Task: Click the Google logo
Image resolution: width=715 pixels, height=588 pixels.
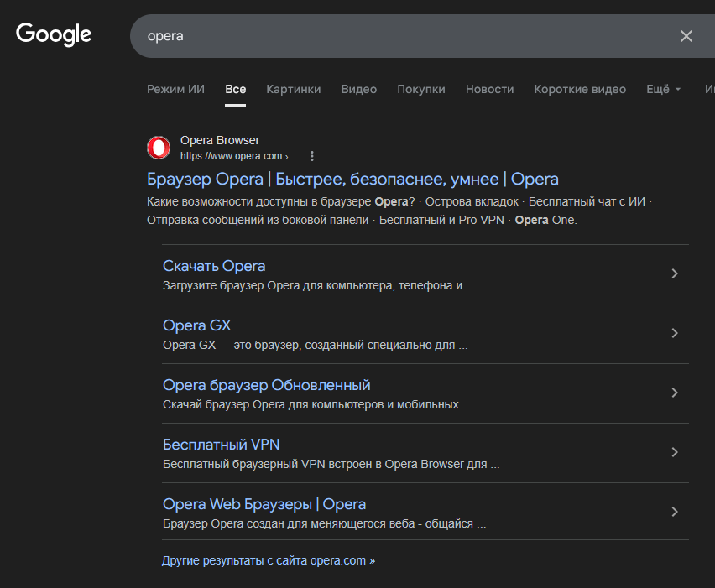Action: [54, 34]
